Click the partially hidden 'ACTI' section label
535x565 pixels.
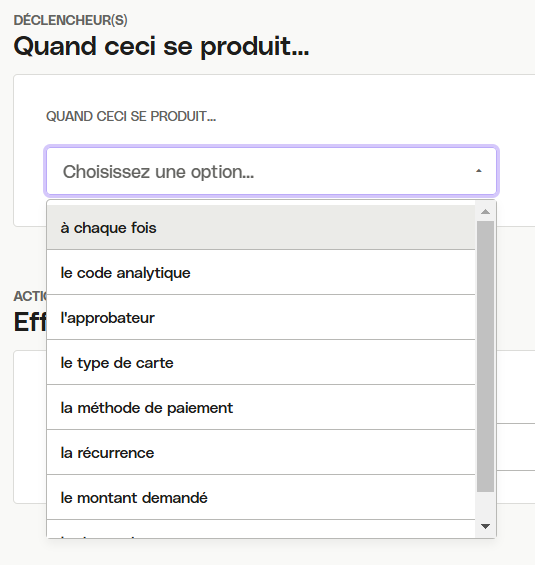pos(30,296)
